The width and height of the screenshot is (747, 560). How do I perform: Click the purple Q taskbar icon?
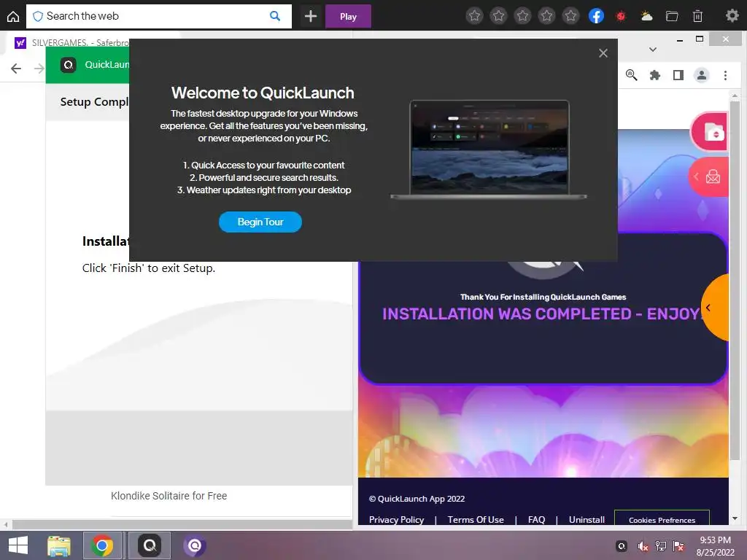click(194, 545)
